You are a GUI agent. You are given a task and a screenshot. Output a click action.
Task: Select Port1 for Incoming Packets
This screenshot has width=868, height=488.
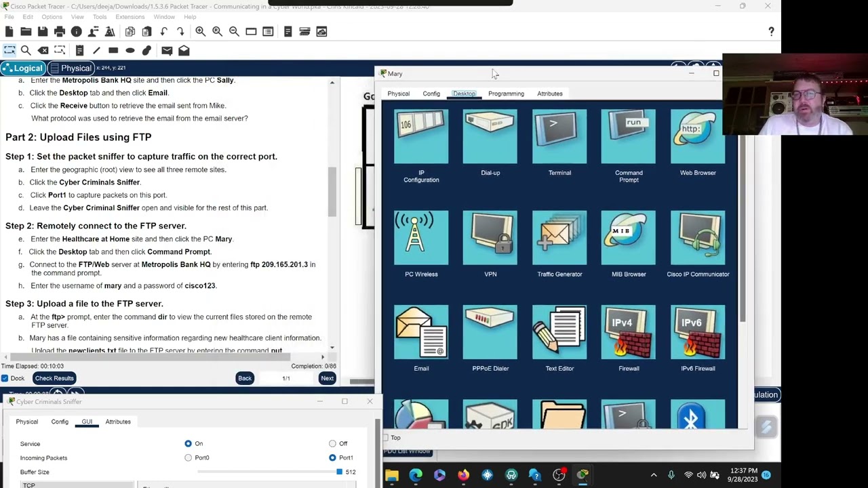click(x=332, y=457)
